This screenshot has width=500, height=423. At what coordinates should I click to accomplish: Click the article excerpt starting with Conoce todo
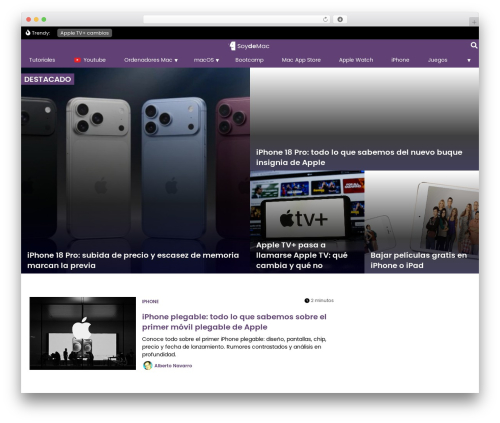click(234, 347)
